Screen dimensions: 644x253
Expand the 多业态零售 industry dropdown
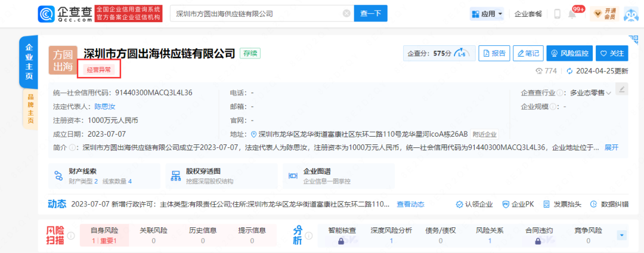590,93
